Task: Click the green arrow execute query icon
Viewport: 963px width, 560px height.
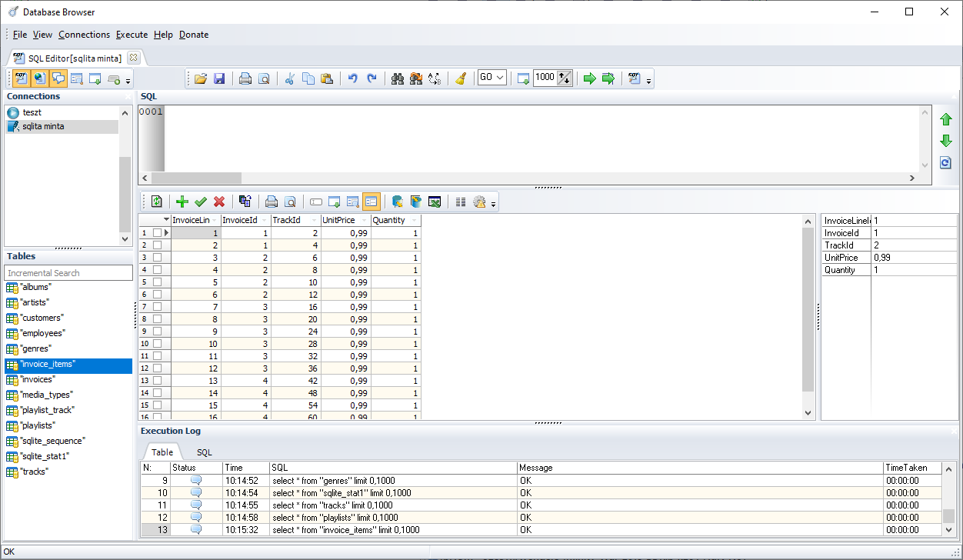Action: (x=590, y=78)
